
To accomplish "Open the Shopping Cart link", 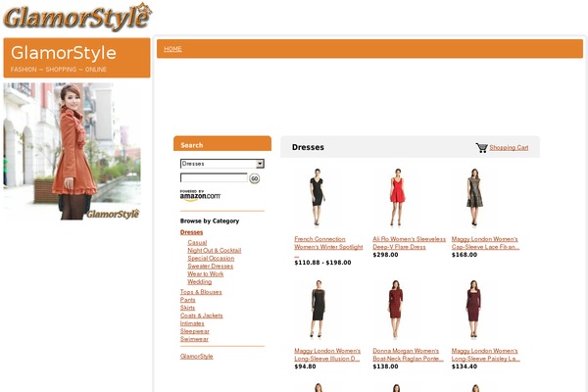I will (509, 148).
